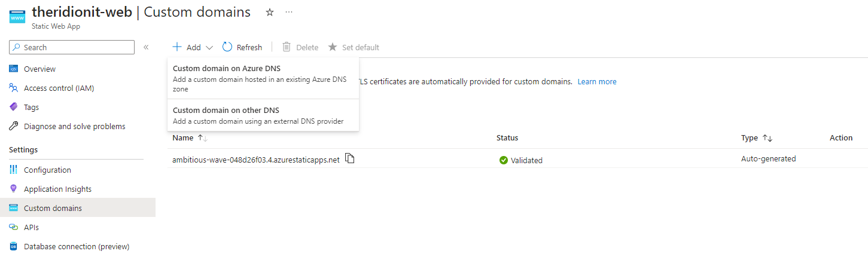
Task: Click the Configuration sliders icon
Action: point(14,170)
